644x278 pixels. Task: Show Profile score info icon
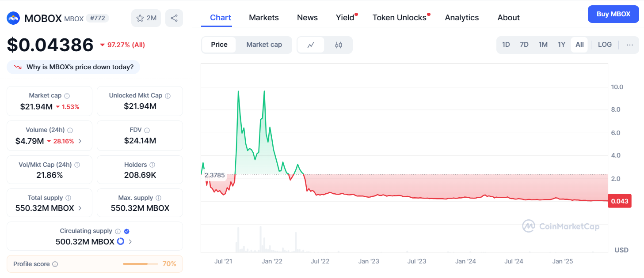pos(55,264)
